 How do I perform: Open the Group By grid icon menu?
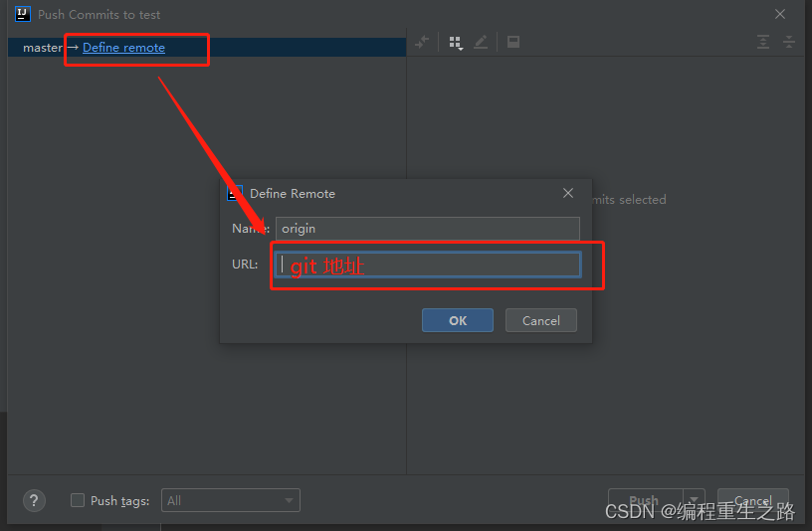456,43
